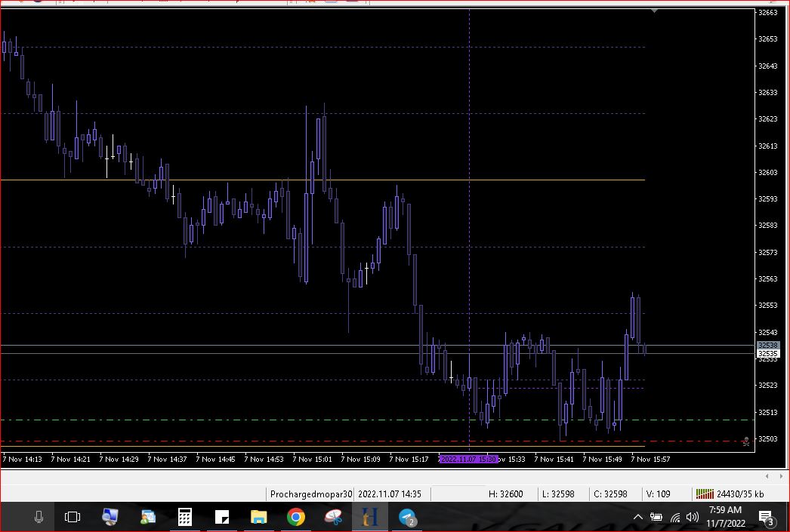The image size is (790, 532).
Task: Open File Explorer from the taskbar
Action: pos(259,518)
